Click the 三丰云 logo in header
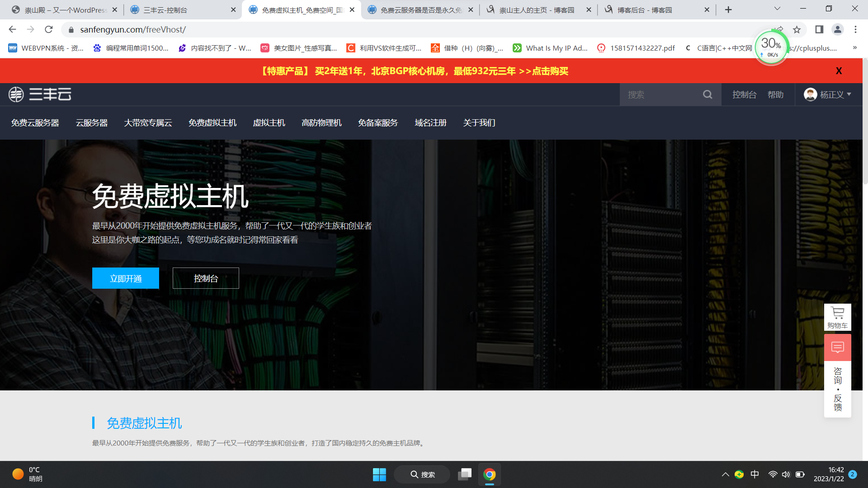Viewport: 868px width, 488px height. [x=40, y=94]
